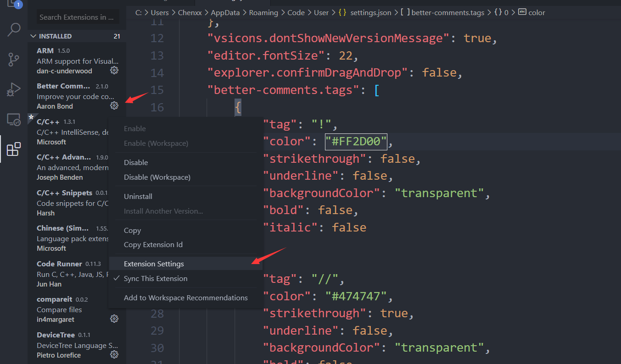Select Better Comments extension entry
Image resolution: width=621 pixels, height=364 pixels.
77,96
